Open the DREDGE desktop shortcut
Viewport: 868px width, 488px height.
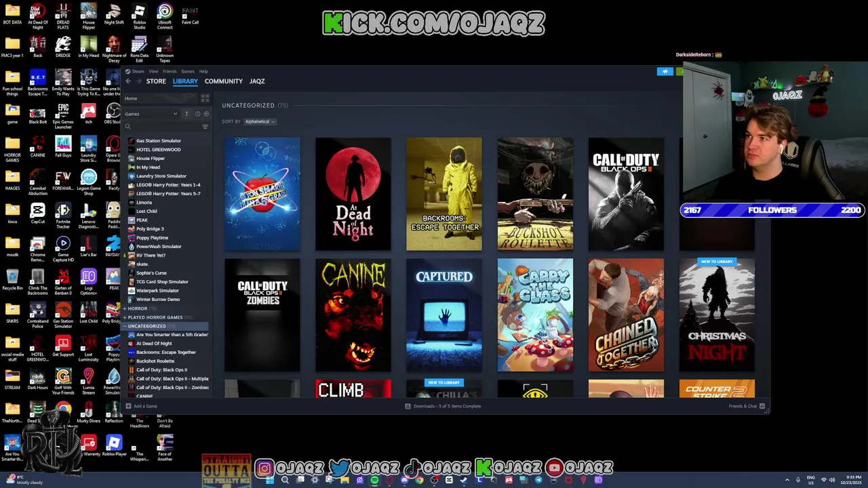tap(63, 47)
